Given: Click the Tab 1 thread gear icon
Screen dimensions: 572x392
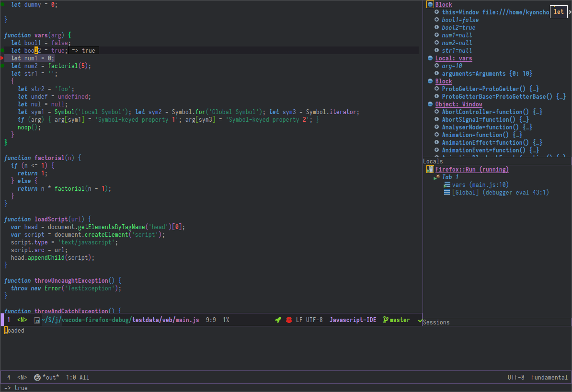Looking at the screenshot, I should pyautogui.click(x=437, y=177).
